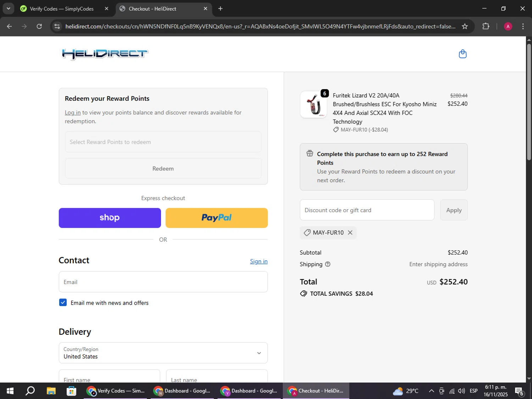Open the shopping bag cart icon
Viewport: 532px width, 399px height.
[x=462, y=54]
